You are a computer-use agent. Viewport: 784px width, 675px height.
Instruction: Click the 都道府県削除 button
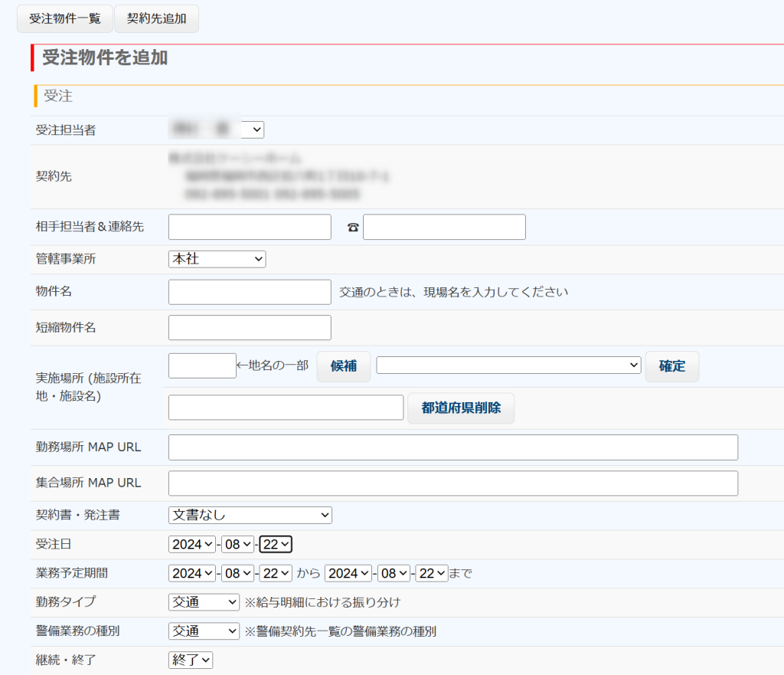click(x=461, y=408)
